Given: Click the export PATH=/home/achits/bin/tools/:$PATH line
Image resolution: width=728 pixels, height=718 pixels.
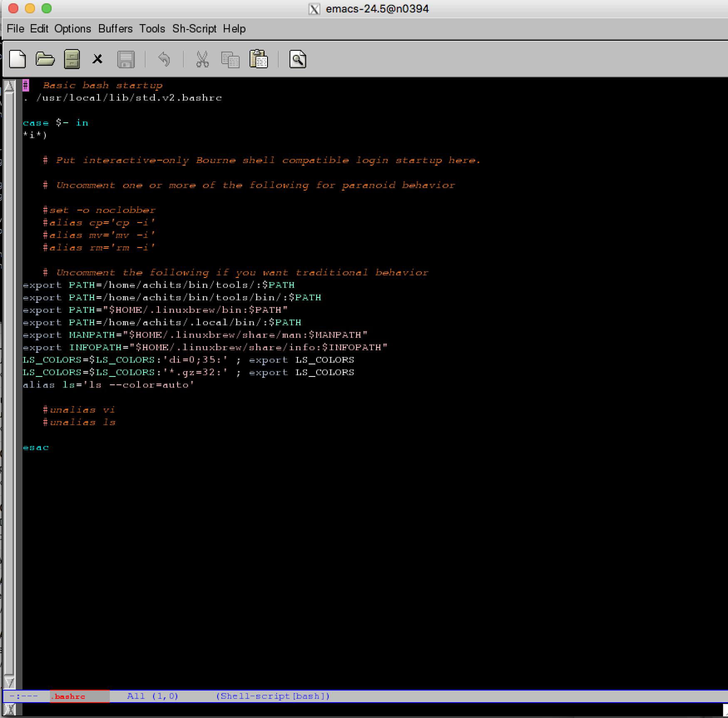Looking at the screenshot, I should 159,285.
